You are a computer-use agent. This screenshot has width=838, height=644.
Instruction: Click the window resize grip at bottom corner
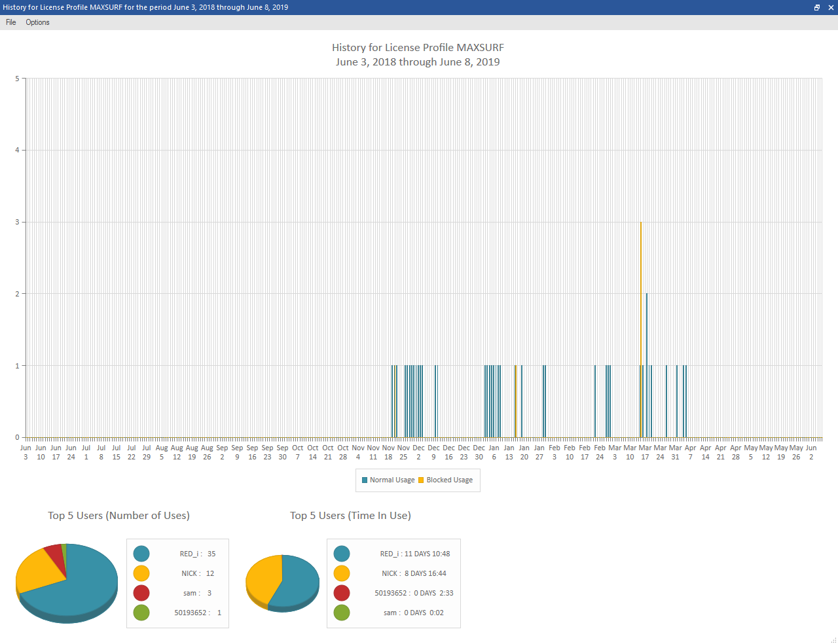click(833, 639)
